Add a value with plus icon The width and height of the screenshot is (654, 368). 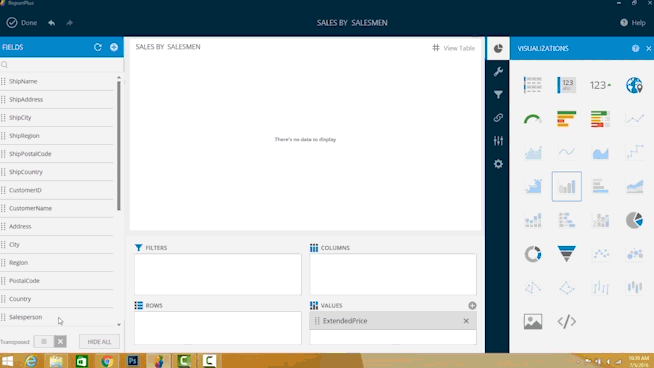(x=472, y=306)
